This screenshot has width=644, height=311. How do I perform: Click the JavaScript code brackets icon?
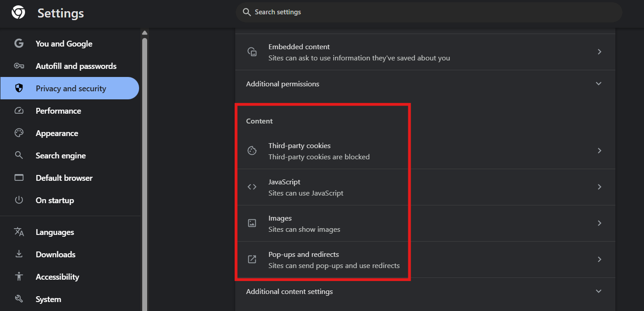pos(252,187)
